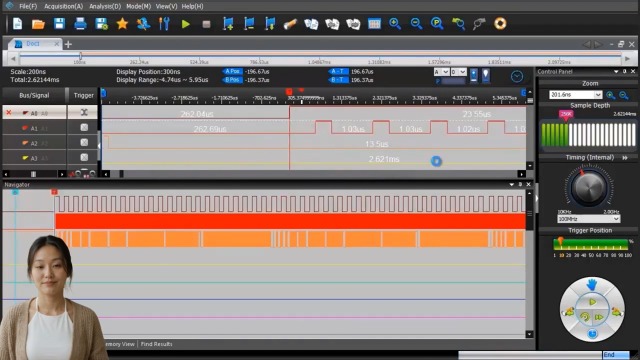Click the Bus/Signal column header
The image size is (640, 360).
click(34, 96)
